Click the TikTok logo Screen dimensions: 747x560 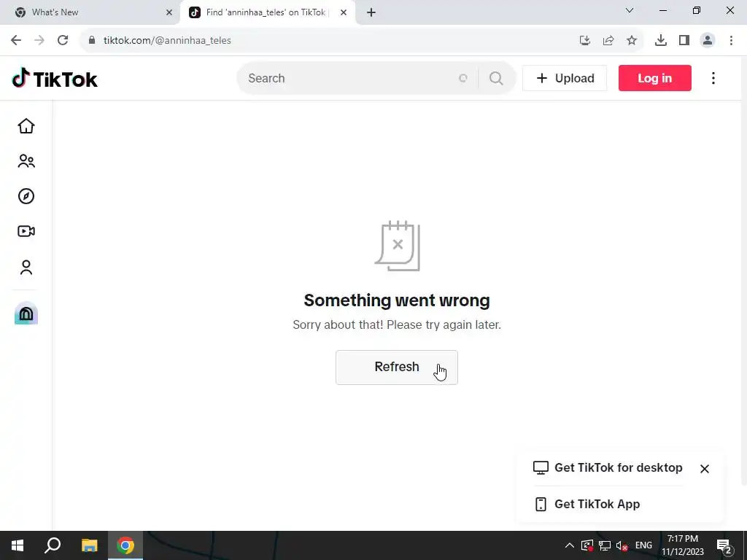pyautogui.click(x=55, y=79)
